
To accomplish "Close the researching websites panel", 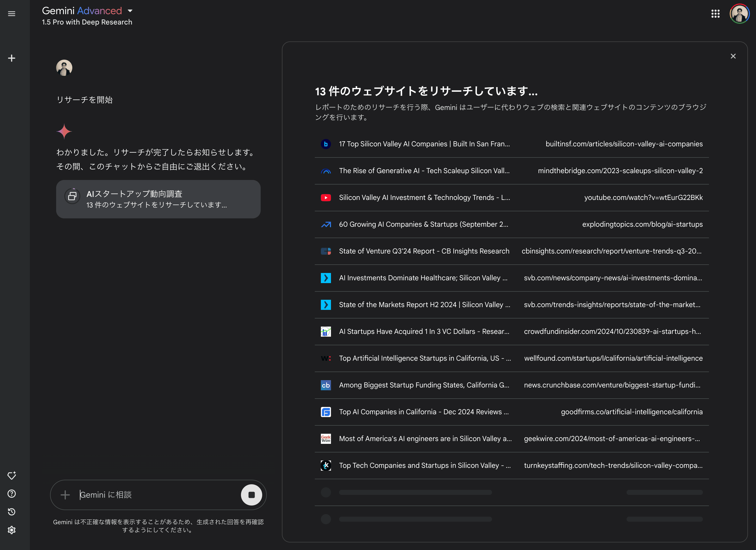I will 733,56.
